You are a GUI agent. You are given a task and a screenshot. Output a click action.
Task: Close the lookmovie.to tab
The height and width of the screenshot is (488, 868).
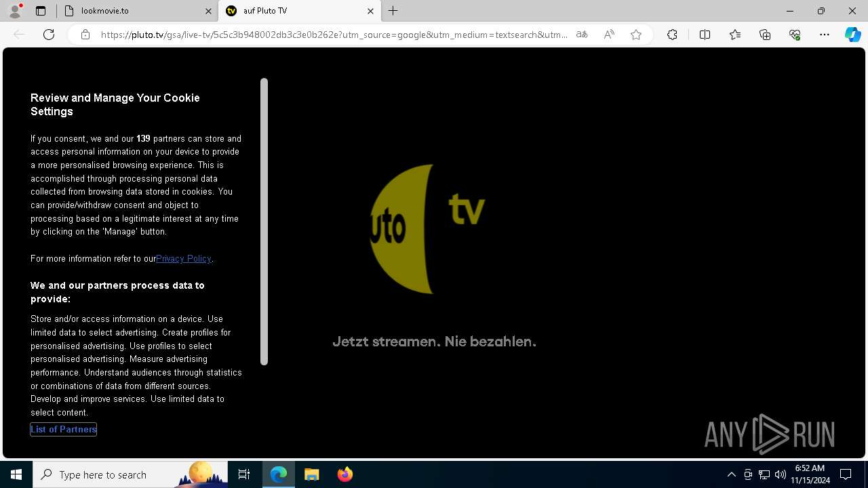tap(208, 11)
